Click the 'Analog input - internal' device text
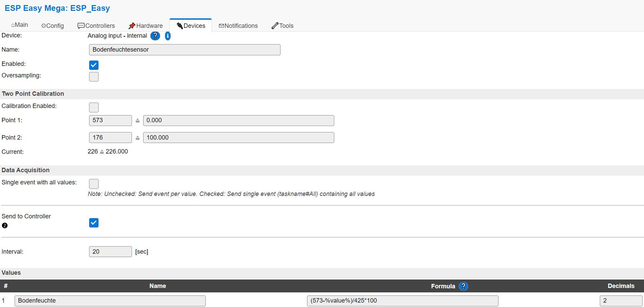Screen dimensions: 644x307 [117, 36]
